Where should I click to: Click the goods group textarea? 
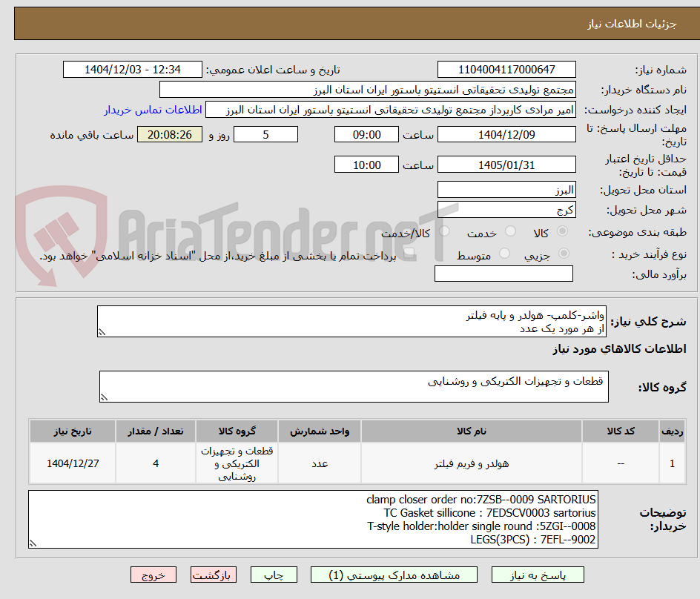[354, 386]
